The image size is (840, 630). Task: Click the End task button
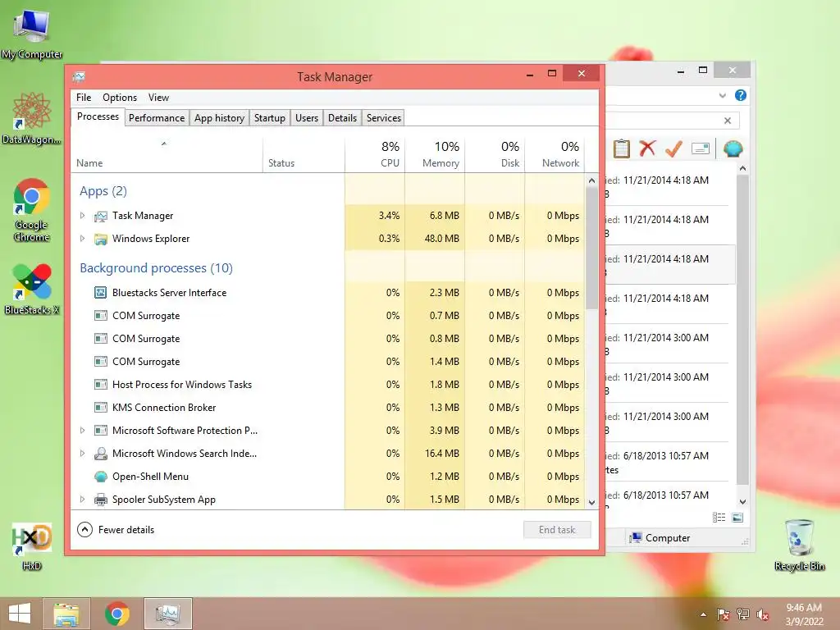(557, 530)
